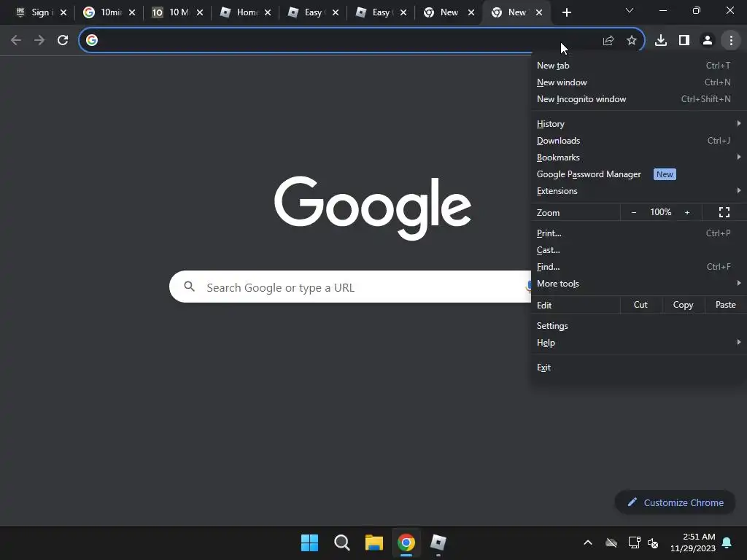Viewport: 747px width, 560px height.
Task: Open the notification bell
Action: tap(727, 542)
